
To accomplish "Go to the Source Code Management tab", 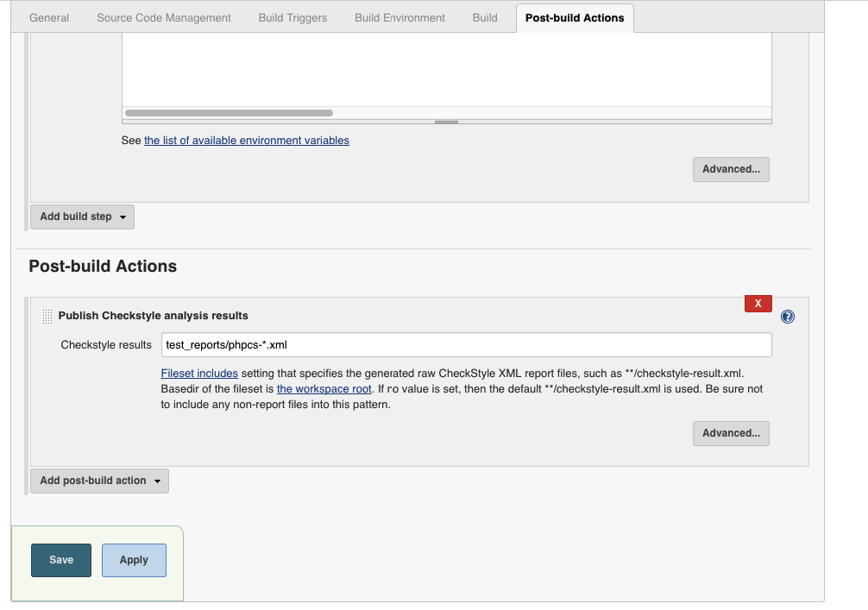I will point(164,17).
